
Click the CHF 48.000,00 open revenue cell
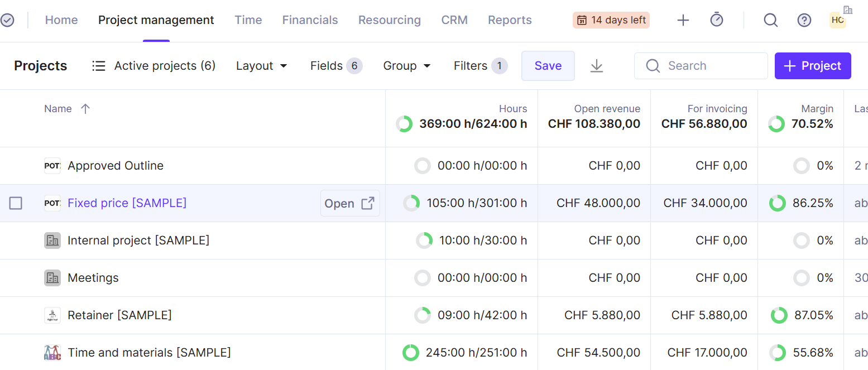598,203
